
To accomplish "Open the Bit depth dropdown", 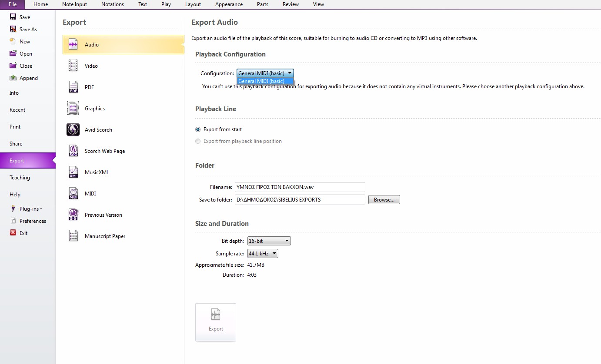I will coord(269,241).
